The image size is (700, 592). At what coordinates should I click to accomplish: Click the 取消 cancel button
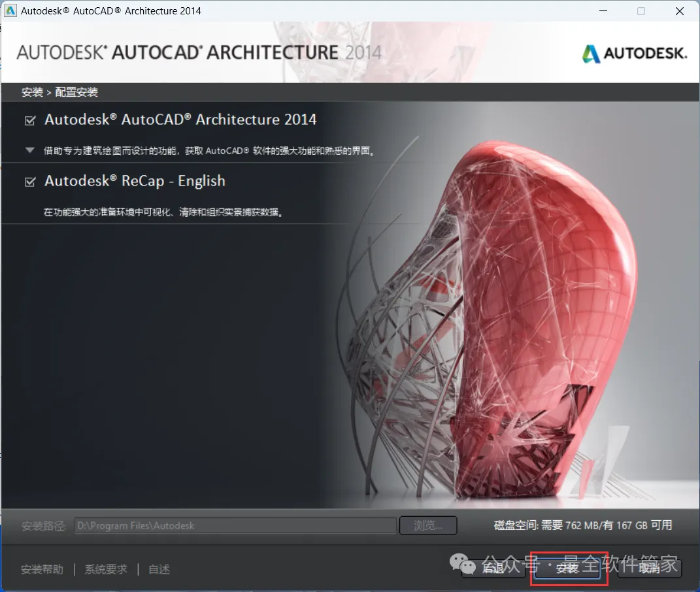[x=650, y=568]
